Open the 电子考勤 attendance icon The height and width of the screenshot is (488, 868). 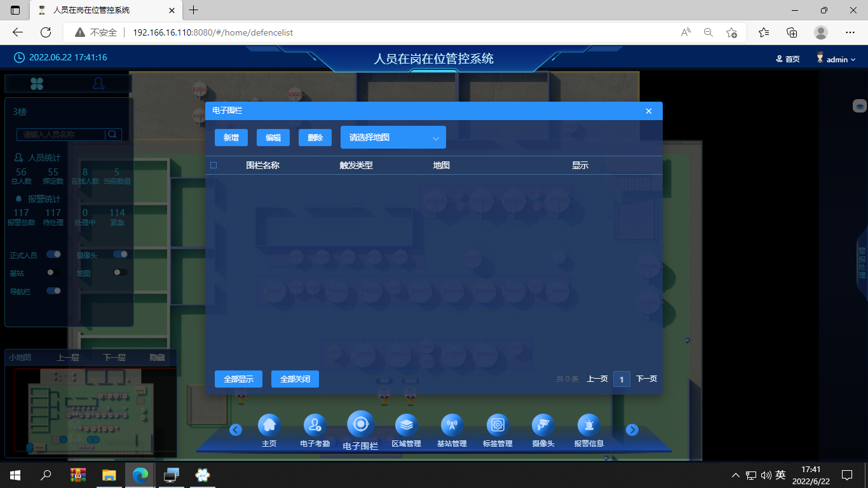click(315, 425)
